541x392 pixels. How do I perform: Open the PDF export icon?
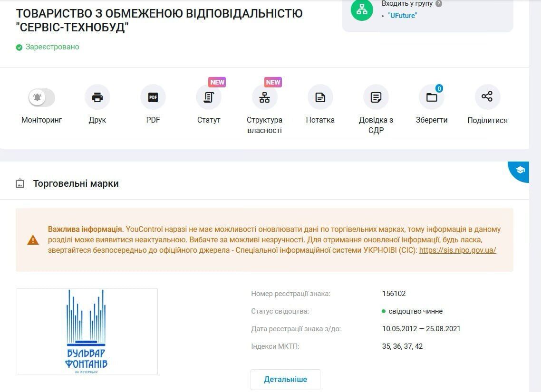coord(153,97)
